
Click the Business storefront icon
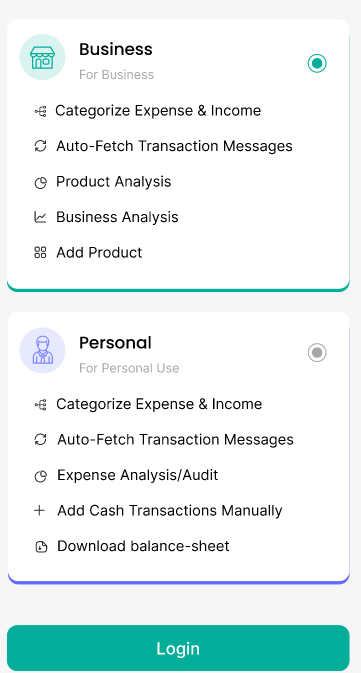click(x=42, y=57)
